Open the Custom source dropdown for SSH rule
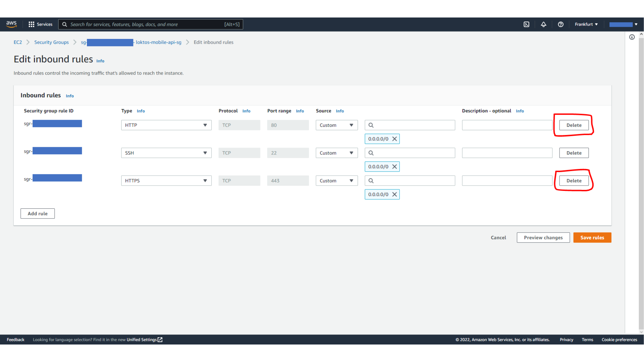The height and width of the screenshot is (362, 644). pos(337,153)
